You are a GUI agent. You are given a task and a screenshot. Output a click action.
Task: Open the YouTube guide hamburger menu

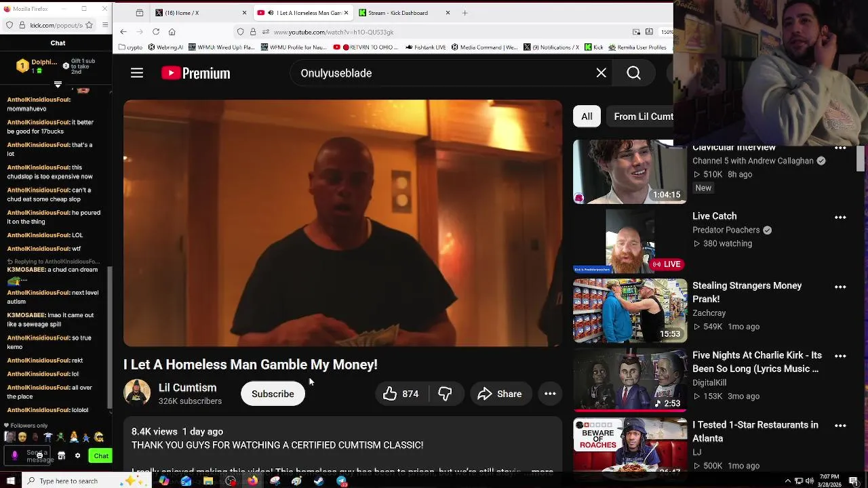tap(137, 73)
